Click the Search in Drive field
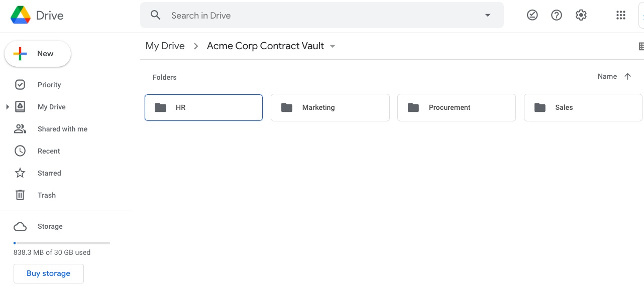 point(322,15)
